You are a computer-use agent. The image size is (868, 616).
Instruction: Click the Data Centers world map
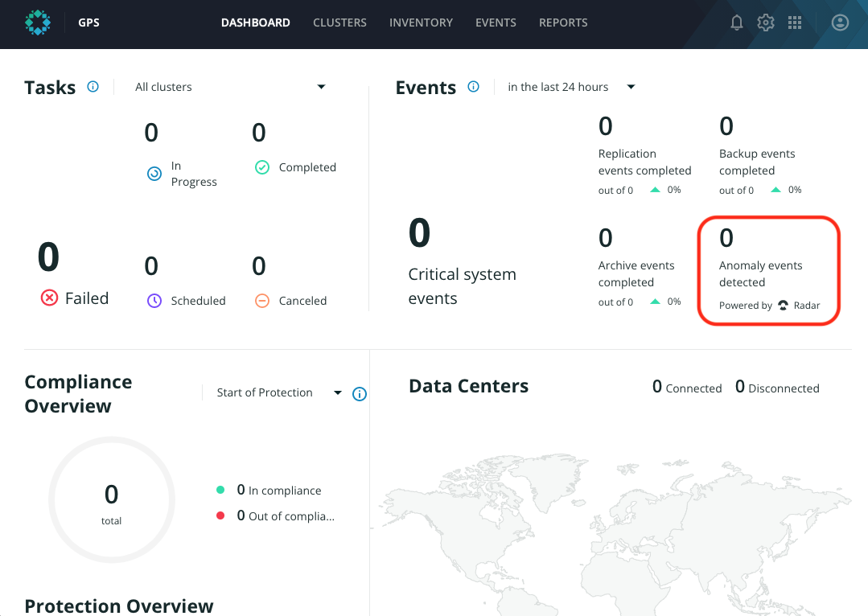611,534
